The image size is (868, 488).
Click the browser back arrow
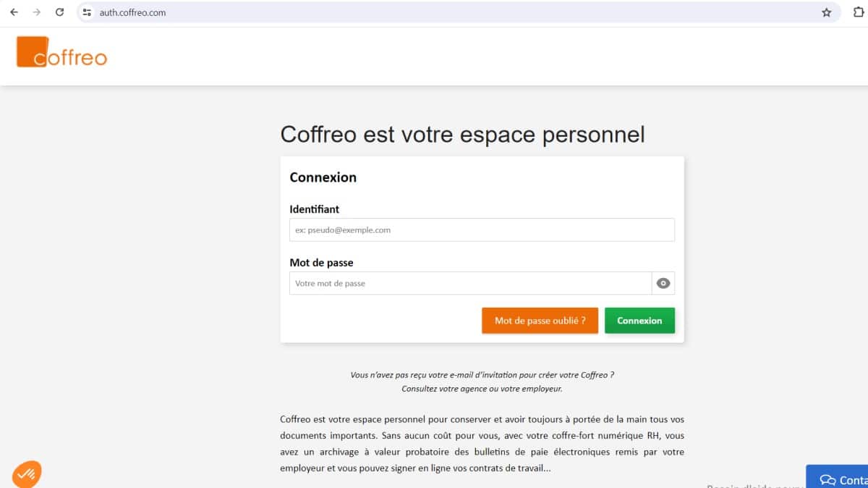[x=14, y=12]
